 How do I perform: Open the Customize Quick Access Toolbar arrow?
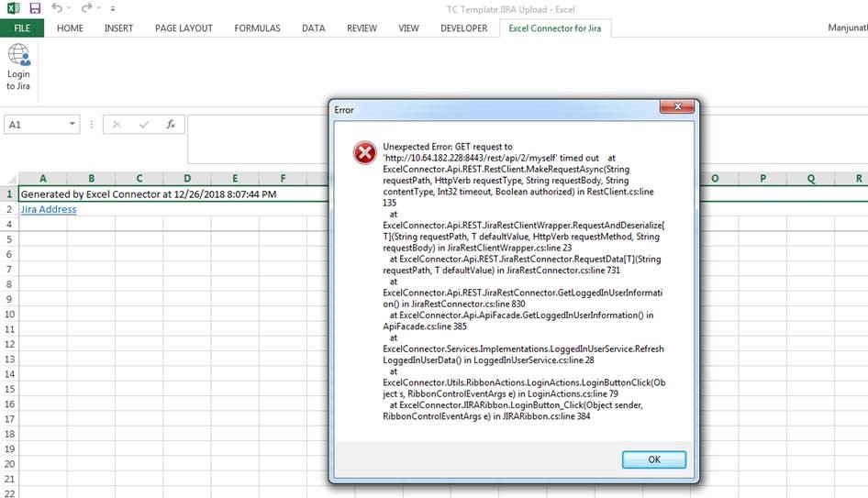pyautogui.click(x=113, y=9)
